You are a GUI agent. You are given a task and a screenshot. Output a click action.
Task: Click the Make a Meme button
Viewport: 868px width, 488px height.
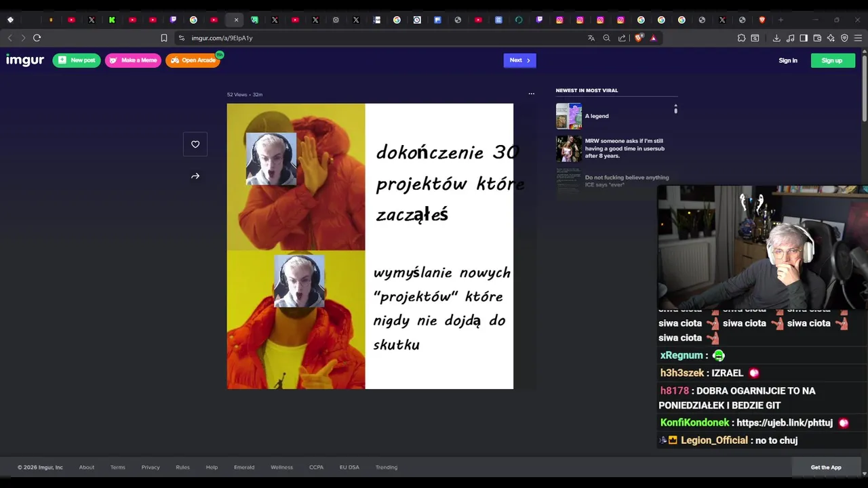point(133,60)
